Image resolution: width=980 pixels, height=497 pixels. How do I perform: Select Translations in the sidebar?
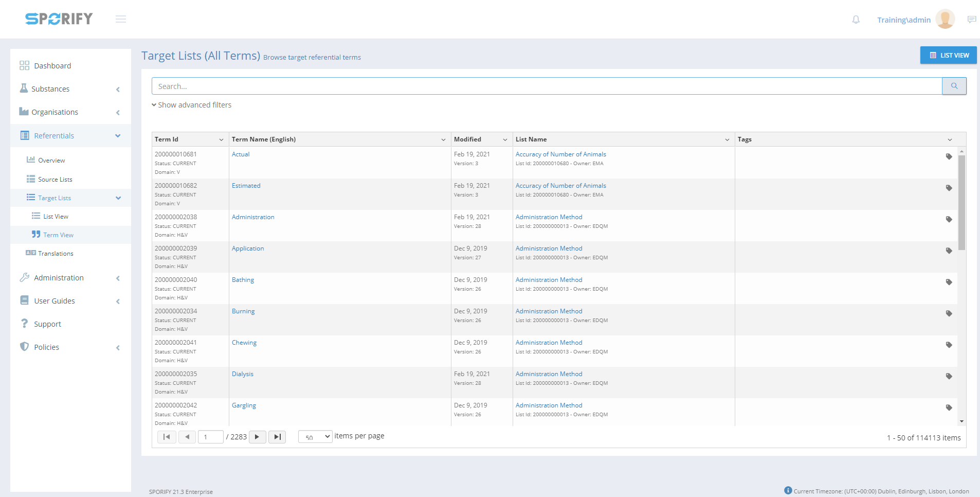(56, 254)
